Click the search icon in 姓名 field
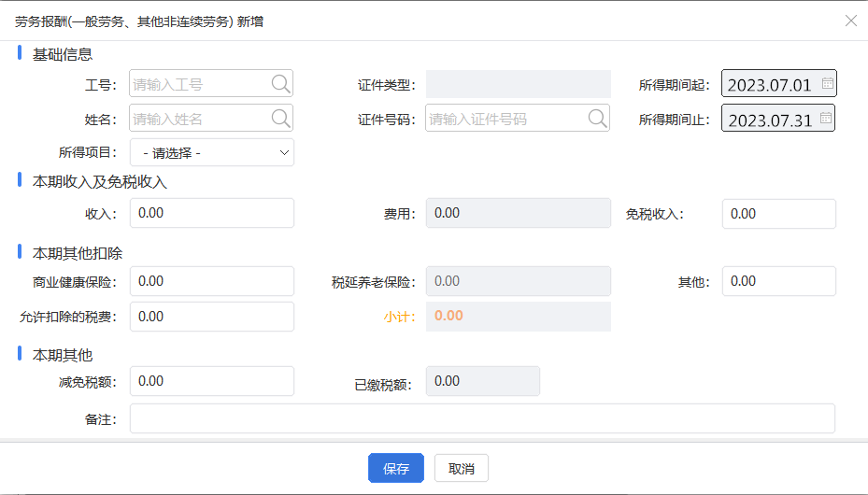This screenshot has width=868, height=495. click(280, 119)
